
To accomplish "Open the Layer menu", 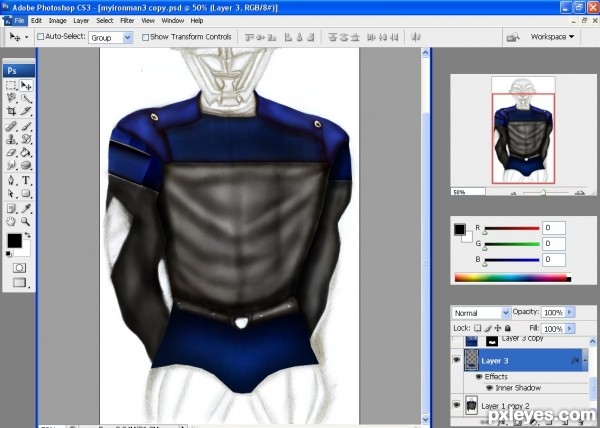I will [81, 21].
